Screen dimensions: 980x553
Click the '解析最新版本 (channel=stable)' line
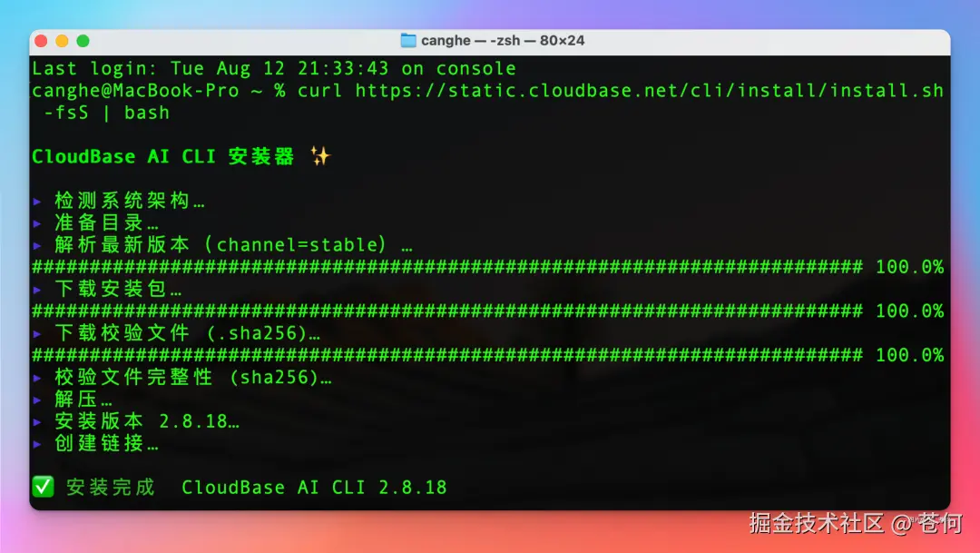click(233, 244)
